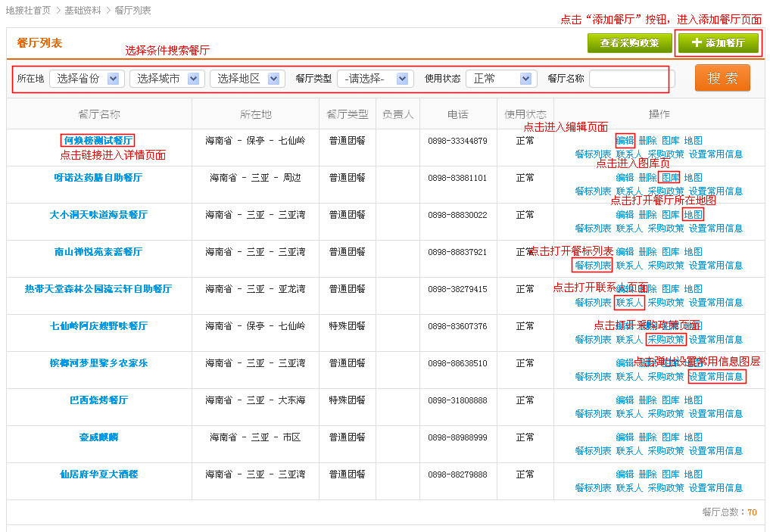Image resolution: width=770 pixels, height=532 pixels.
Task: Open the 选择省份 dropdown
Action: [87, 79]
